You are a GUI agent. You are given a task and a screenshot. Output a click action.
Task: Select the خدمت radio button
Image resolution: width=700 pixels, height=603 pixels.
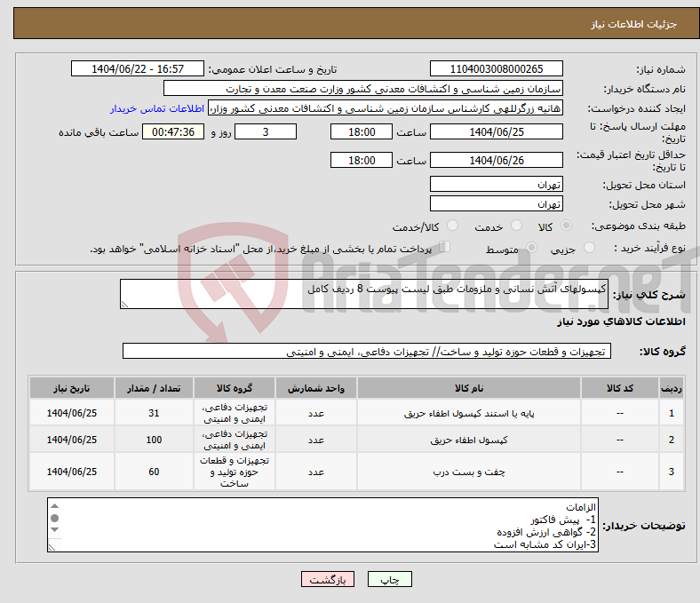pyautogui.click(x=516, y=226)
